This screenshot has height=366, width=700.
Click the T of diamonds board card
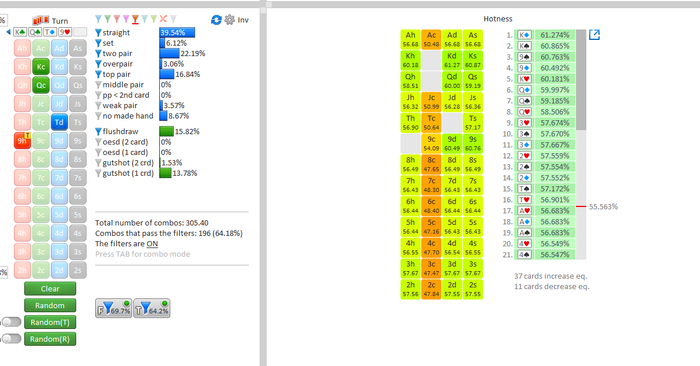coord(50,32)
